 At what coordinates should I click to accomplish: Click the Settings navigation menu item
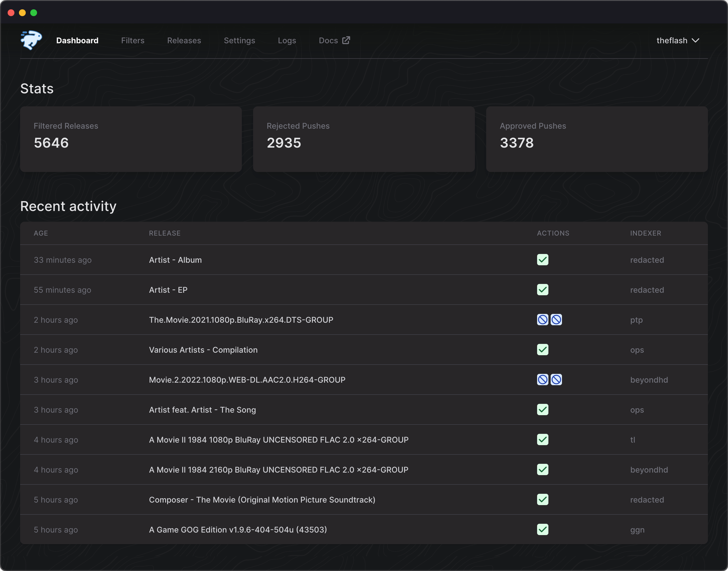click(x=239, y=40)
